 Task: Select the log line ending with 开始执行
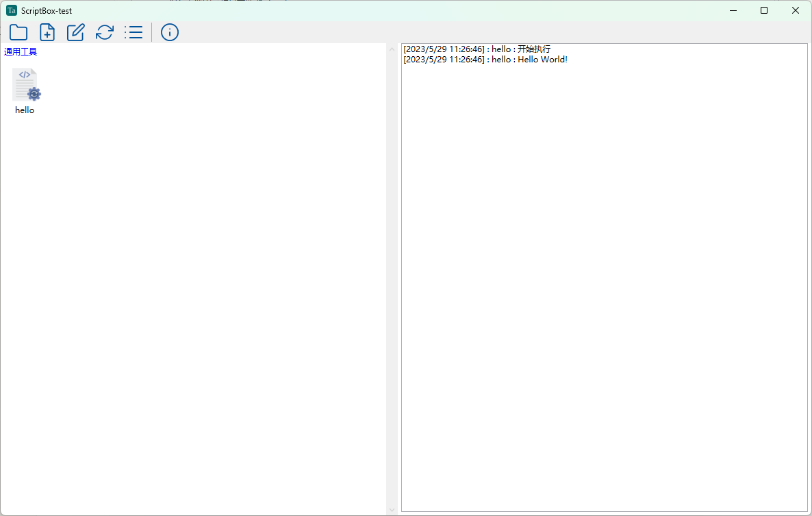[x=477, y=49]
